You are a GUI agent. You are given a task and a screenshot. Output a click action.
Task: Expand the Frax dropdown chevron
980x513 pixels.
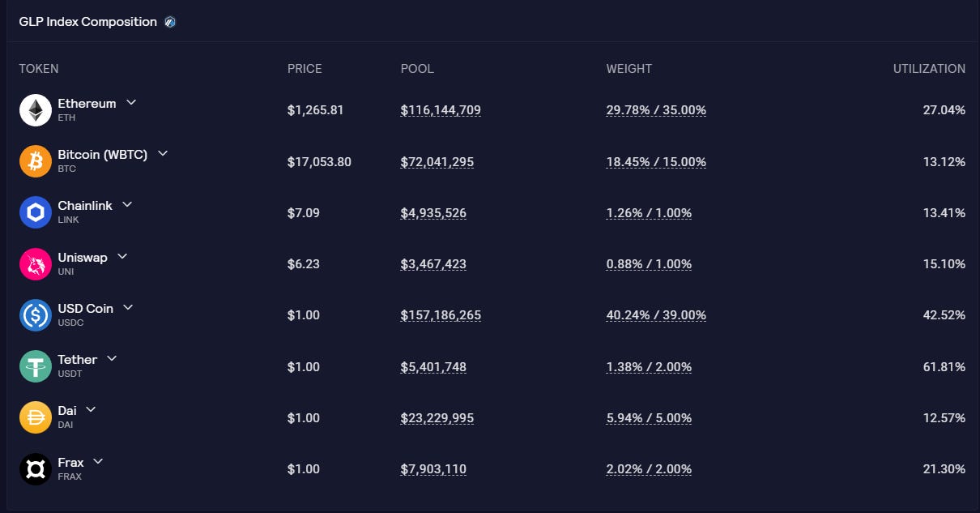(x=97, y=460)
